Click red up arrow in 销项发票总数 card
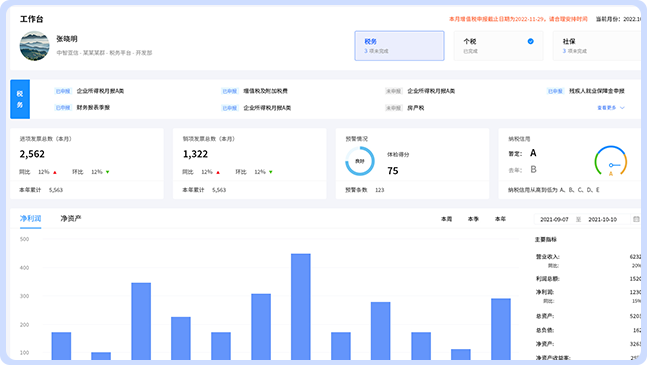This screenshot has width=647, height=365. (218, 172)
